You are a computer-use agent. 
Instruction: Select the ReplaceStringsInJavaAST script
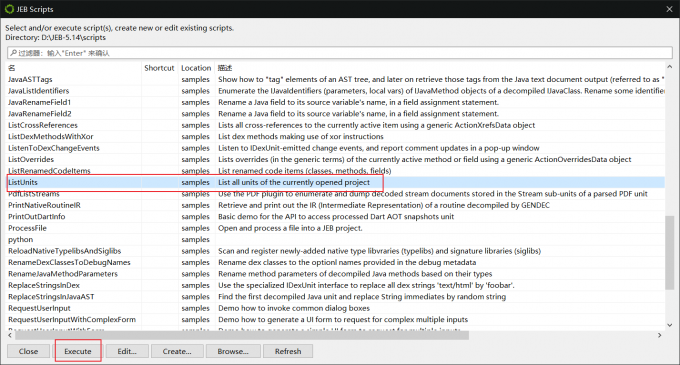pos(51,297)
